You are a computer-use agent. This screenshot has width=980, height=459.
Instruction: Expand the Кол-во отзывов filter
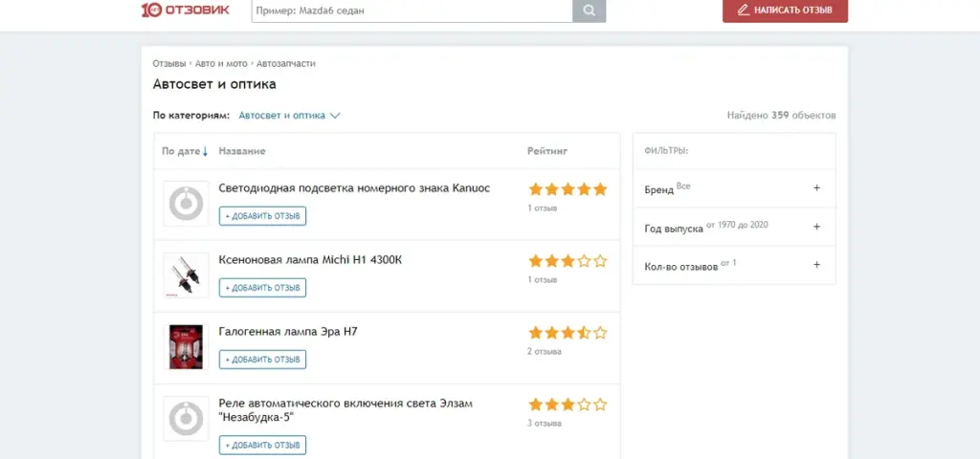816,265
